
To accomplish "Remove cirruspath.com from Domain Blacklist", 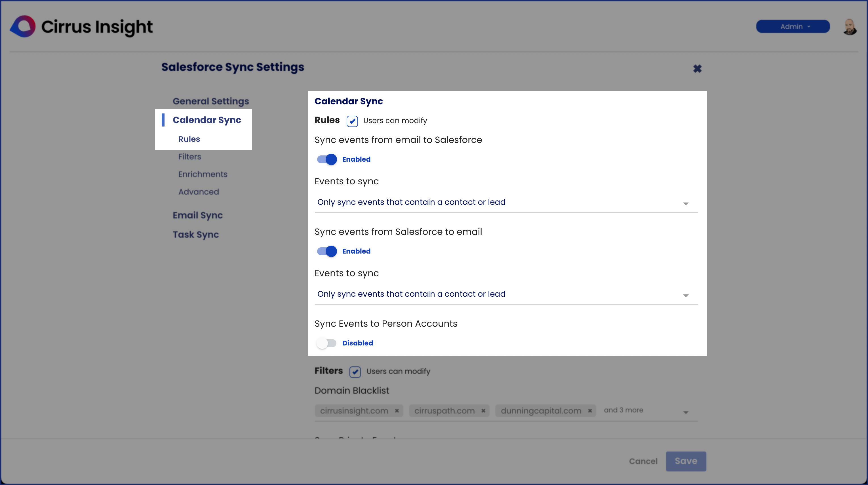I will (x=483, y=411).
